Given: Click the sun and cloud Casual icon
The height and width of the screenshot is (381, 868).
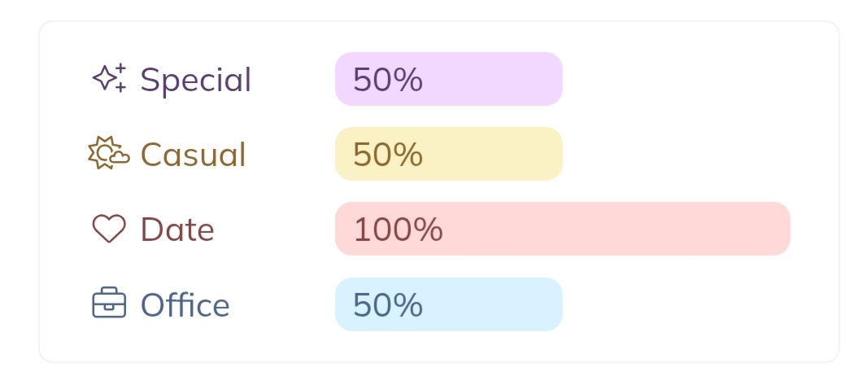Looking at the screenshot, I should click(x=108, y=154).
